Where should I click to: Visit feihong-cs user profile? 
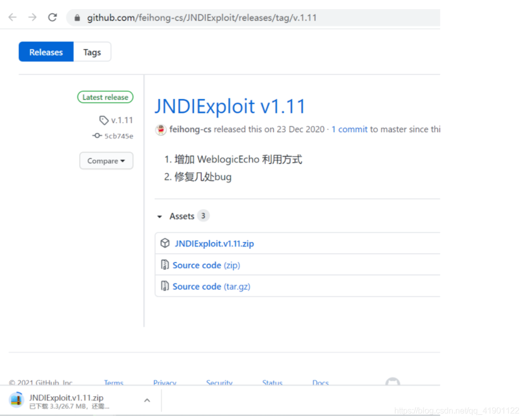pyautogui.click(x=190, y=129)
